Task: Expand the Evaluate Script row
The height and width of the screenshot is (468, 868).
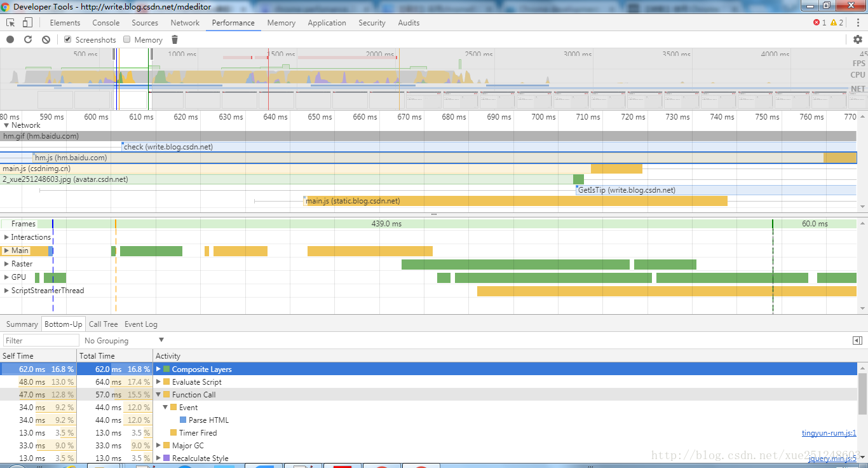Action: pyautogui.click(x=159, y=382)
